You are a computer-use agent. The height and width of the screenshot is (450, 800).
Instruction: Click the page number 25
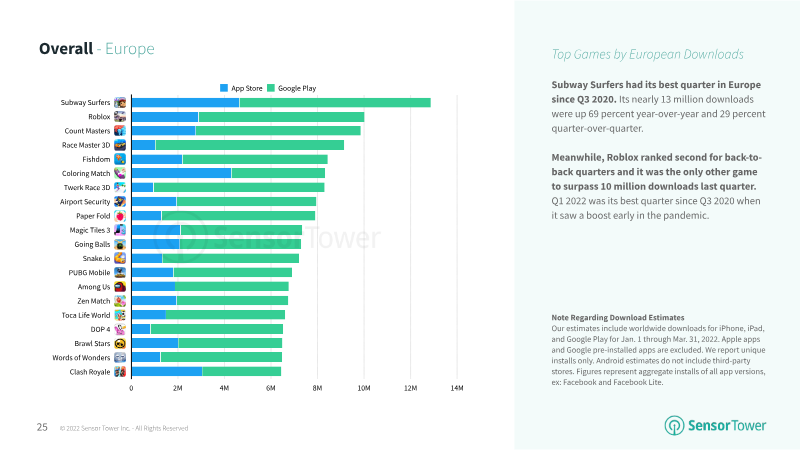coord(42,427)
